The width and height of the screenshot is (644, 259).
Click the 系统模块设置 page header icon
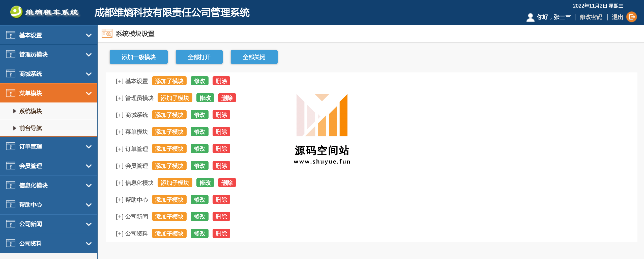click(x=107, y=33)
